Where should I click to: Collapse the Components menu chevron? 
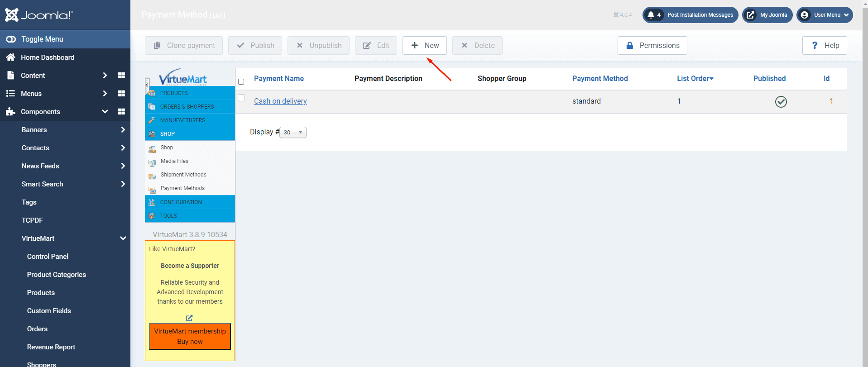[105, 112]
